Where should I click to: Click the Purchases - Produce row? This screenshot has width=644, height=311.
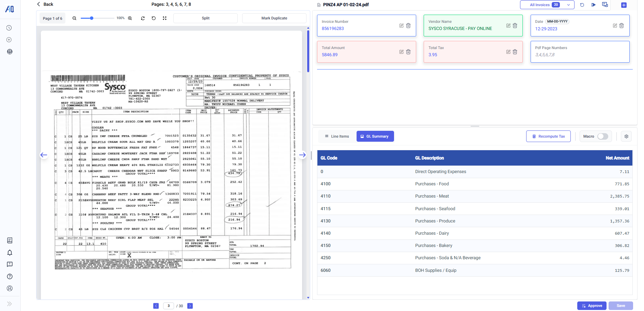tap(475, 221)
